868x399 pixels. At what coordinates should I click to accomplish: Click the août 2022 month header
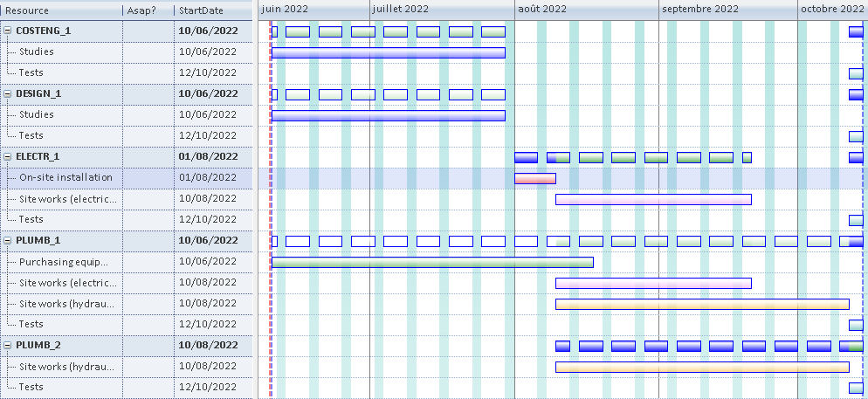(542, 10)
